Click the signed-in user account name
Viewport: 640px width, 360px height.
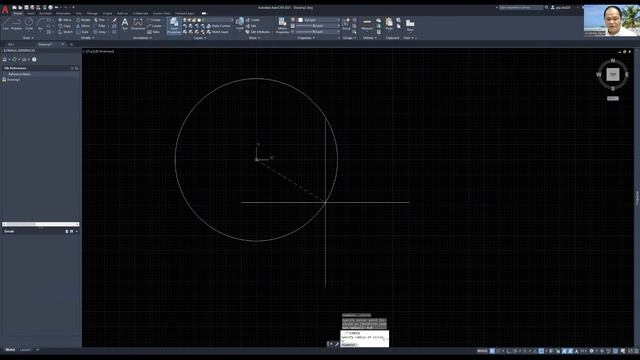[x=563, y=7]
